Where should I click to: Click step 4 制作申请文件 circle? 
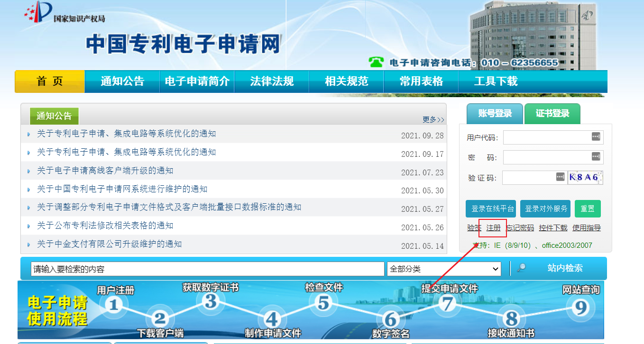click(x=272, y=319)
